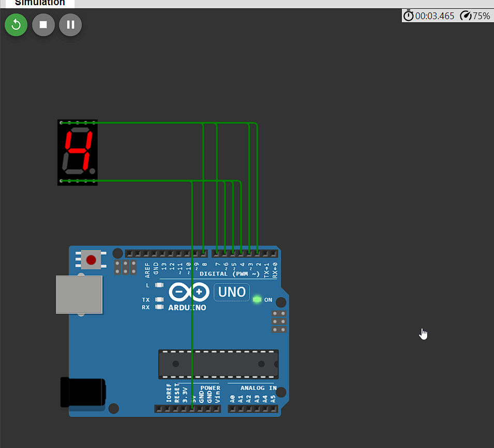Stop the running simulation
This screenshot has height=448, width=494.
pos(43,25)
